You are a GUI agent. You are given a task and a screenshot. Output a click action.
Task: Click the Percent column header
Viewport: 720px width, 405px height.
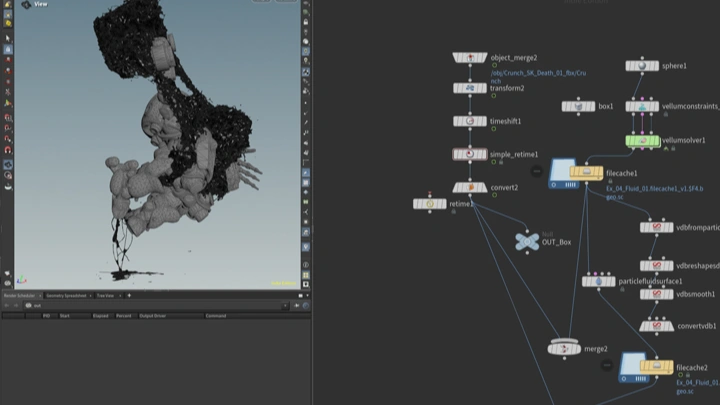[x=124, y=316]
